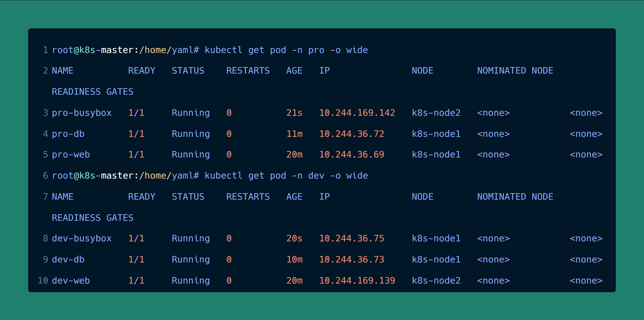Click the AGE header on line 7
This screenshot has width=644, height=320.
294,197
